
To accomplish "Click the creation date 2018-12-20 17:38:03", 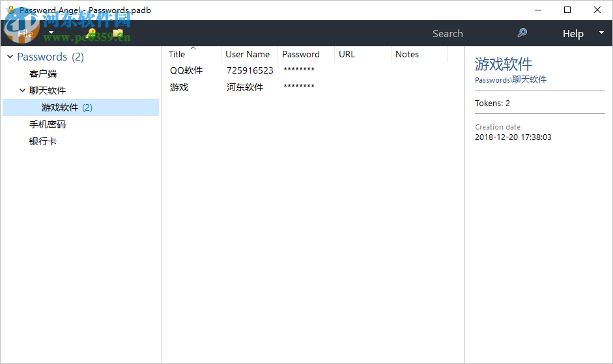I will click(x=513, y=137).
